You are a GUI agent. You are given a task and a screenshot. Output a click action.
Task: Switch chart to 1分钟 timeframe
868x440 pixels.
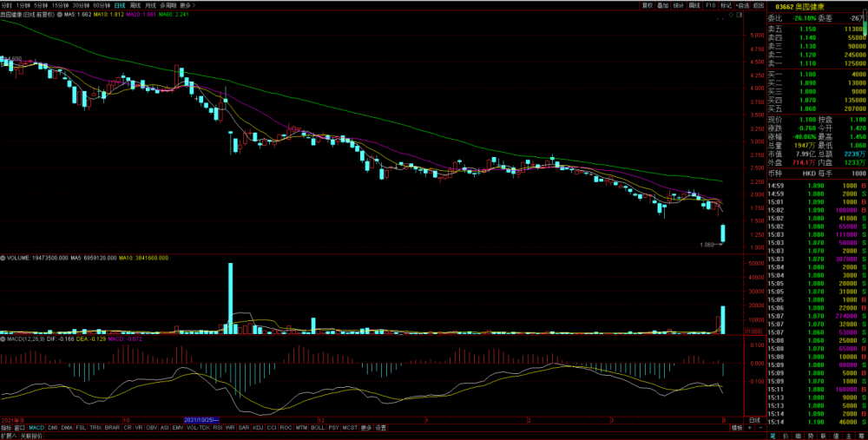pos(23,5)
